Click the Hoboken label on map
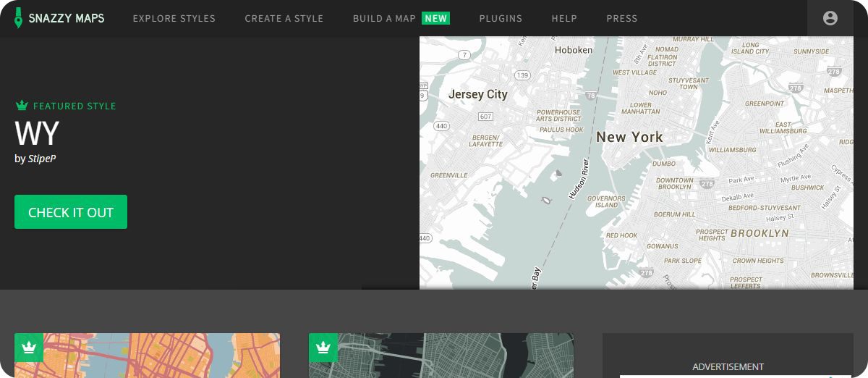868x378 pixels. 574,50
